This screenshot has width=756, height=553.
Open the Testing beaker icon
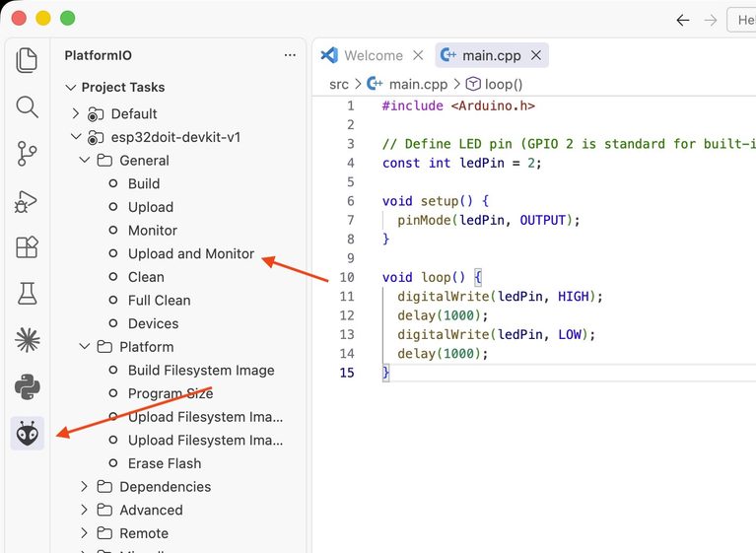point(27,293)
